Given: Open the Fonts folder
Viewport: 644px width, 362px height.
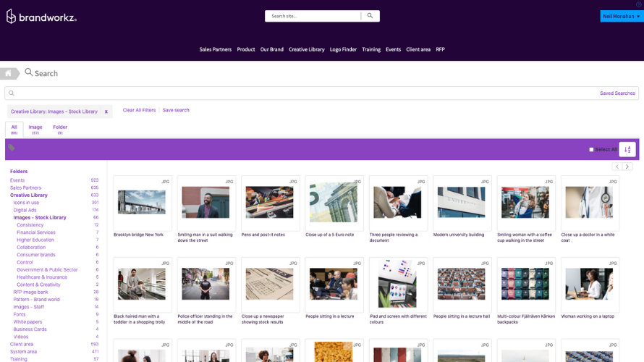Looking at the screenshot, I should coord(20,314).
